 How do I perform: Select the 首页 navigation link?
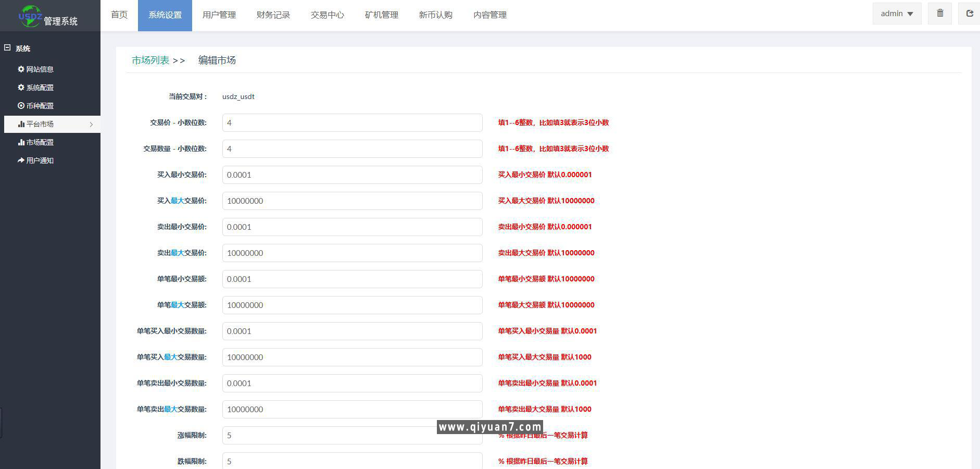tap(119, 15)
